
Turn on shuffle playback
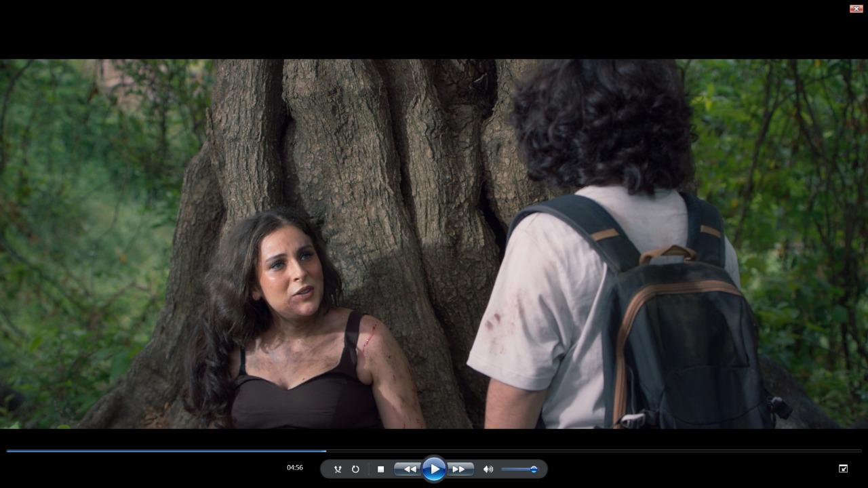coord(338,469)
